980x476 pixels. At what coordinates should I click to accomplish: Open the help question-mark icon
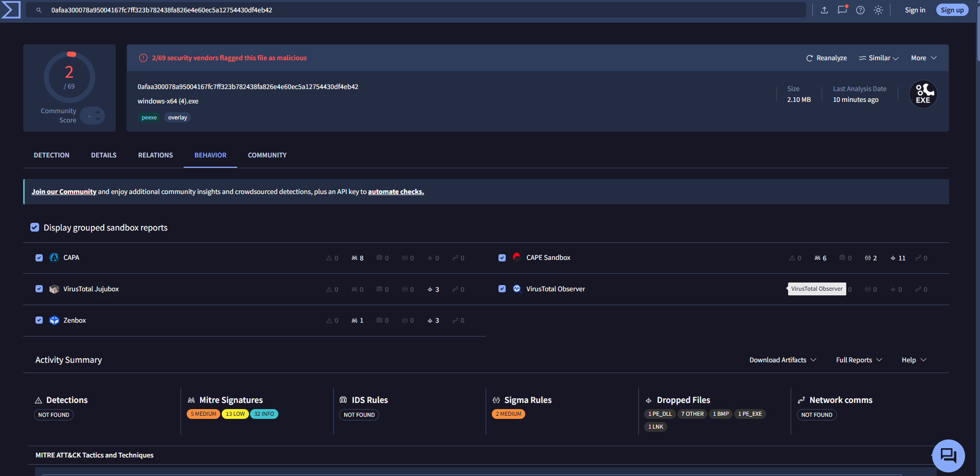click(x=860, y=10)
